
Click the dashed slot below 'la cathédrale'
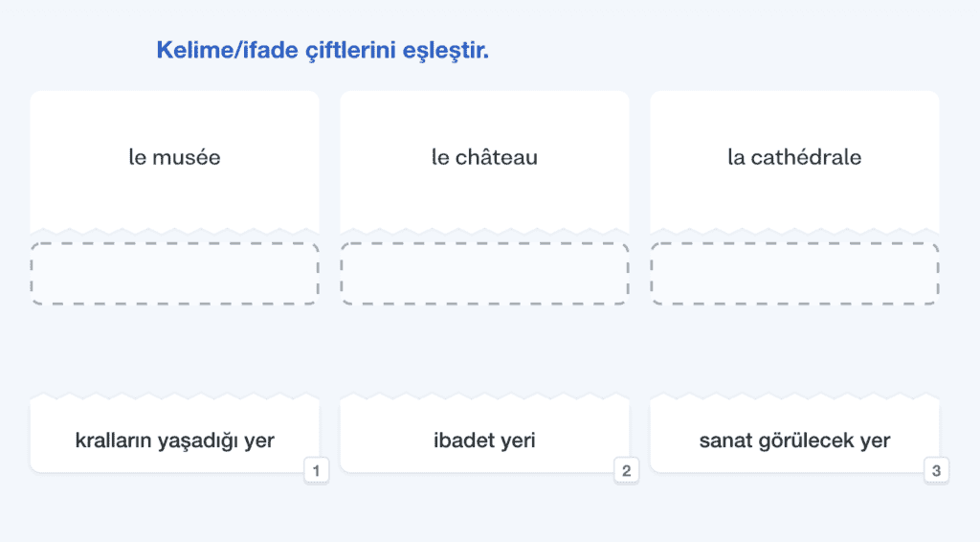[794, 274]
